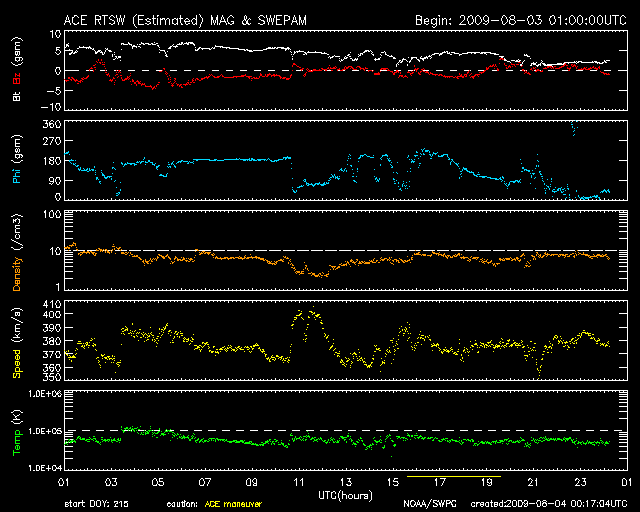Click the "UTC(hours)" axis title
Screen dimensions: 640x512
pos(345,496)
